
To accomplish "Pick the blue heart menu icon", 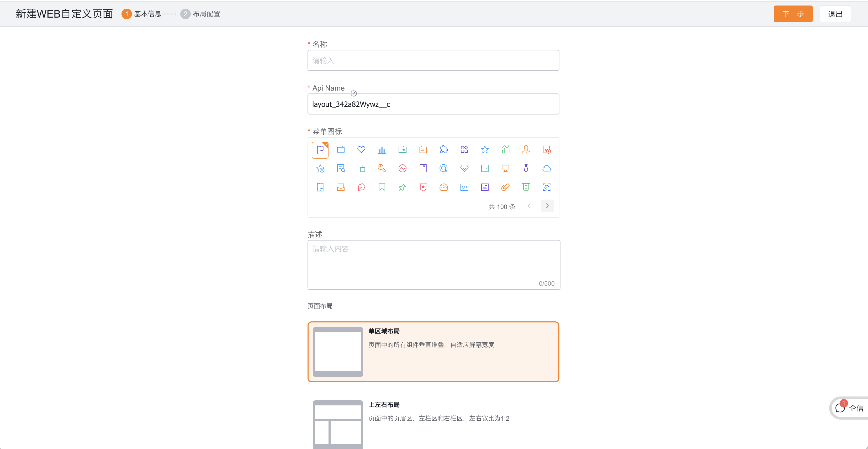I will pyautogui.click(x=361, y=150).
